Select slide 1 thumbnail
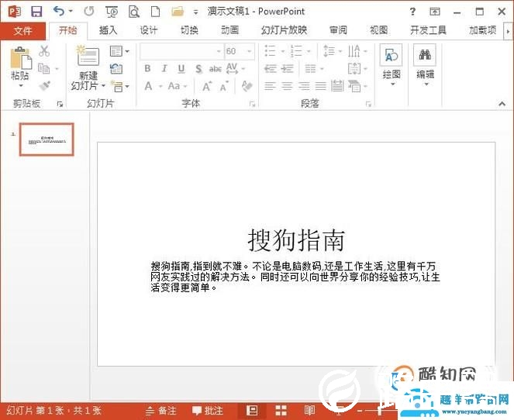Screen dimensions: 514x420 (x=47, y=139)
